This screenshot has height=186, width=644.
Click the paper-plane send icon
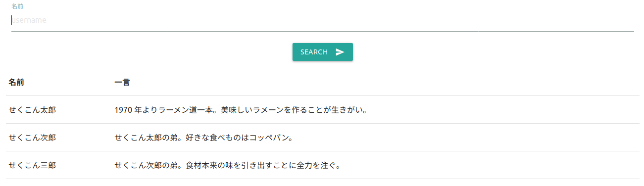(340, 52)
